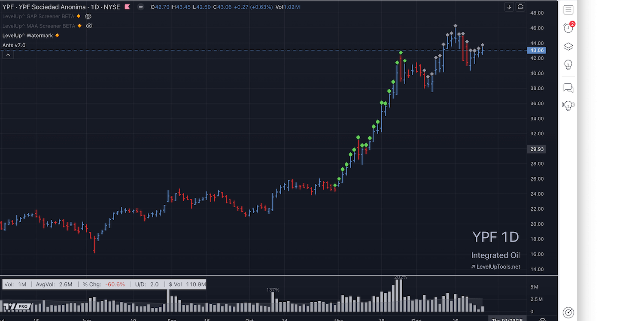Screen dimensions: 644x321
Task: Click the pink flag color marker beside NYSE
Action: point(127,7)
